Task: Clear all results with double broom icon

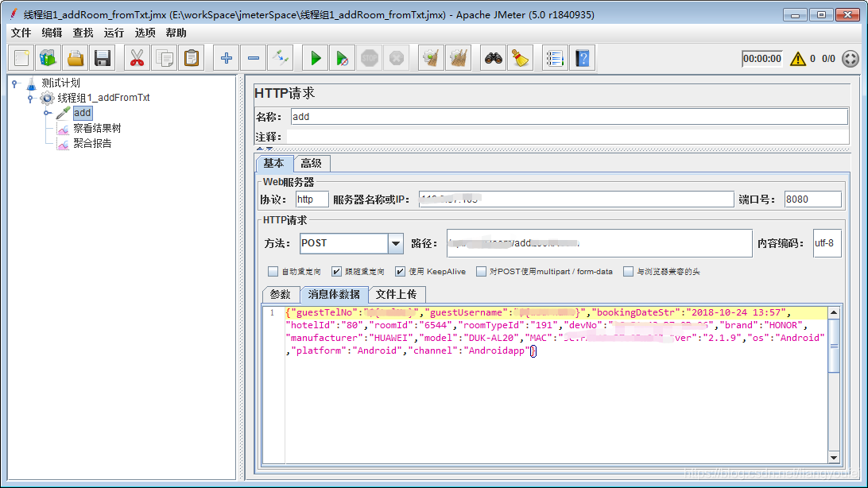Action: coord(459,58)
